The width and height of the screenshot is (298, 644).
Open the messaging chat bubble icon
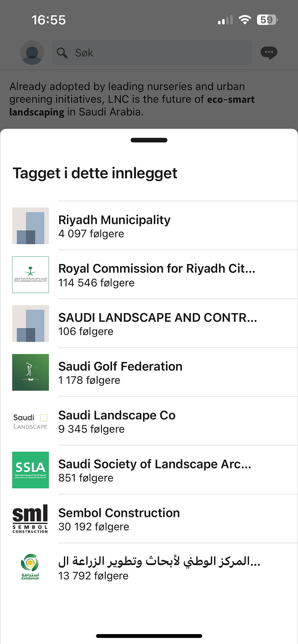pos(269,53)
